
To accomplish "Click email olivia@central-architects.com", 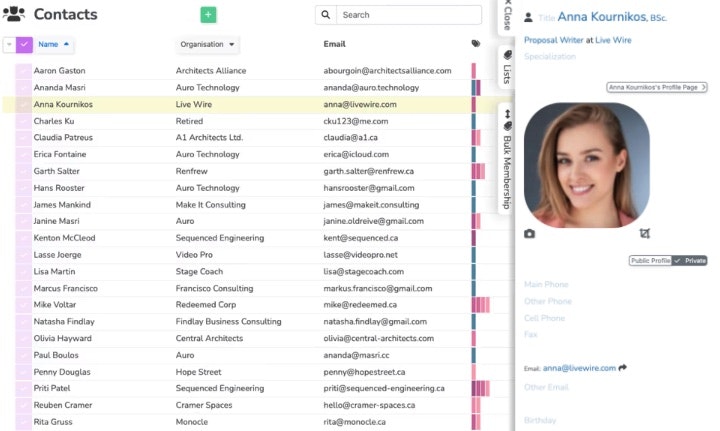I will [x=378, y=339].
